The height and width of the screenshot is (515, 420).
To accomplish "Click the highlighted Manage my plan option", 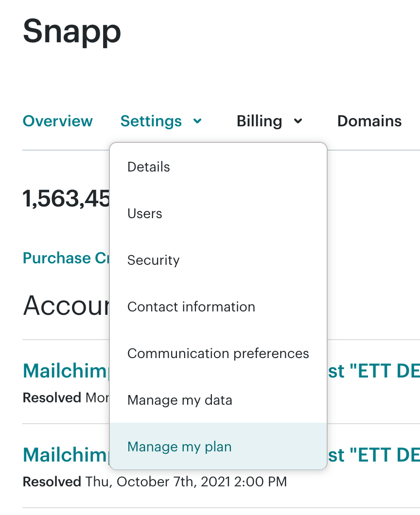I will pos(179,446).
